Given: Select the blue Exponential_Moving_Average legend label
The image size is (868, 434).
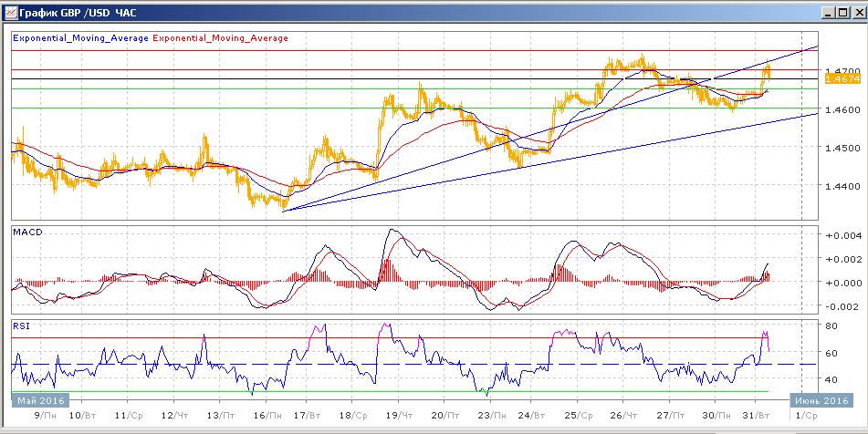Looking at the screenshot, I should point(80,38).
